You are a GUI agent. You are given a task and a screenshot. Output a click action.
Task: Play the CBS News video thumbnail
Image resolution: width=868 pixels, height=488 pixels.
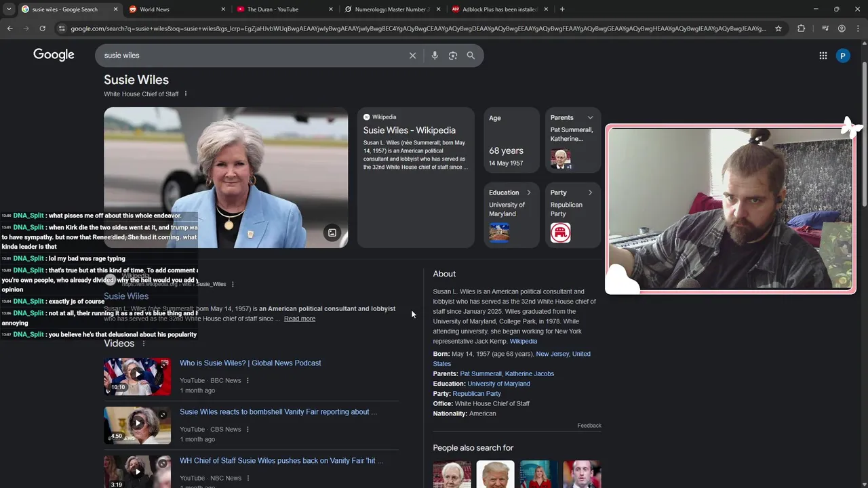[137, 425]
